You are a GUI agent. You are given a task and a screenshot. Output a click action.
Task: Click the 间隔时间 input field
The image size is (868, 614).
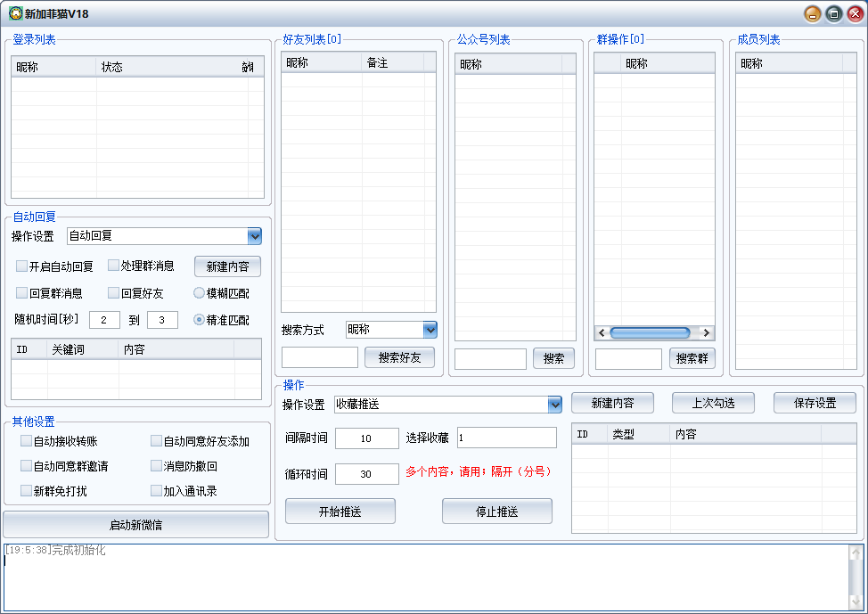coord(366,438)
